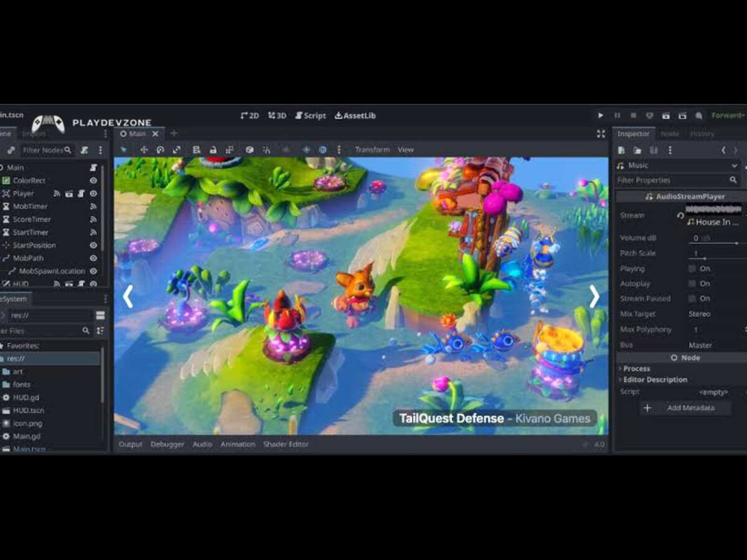Toggle visibility of Player node
Image resolution: width=747 pixels, height=560 pixels.
pos(93,194)
